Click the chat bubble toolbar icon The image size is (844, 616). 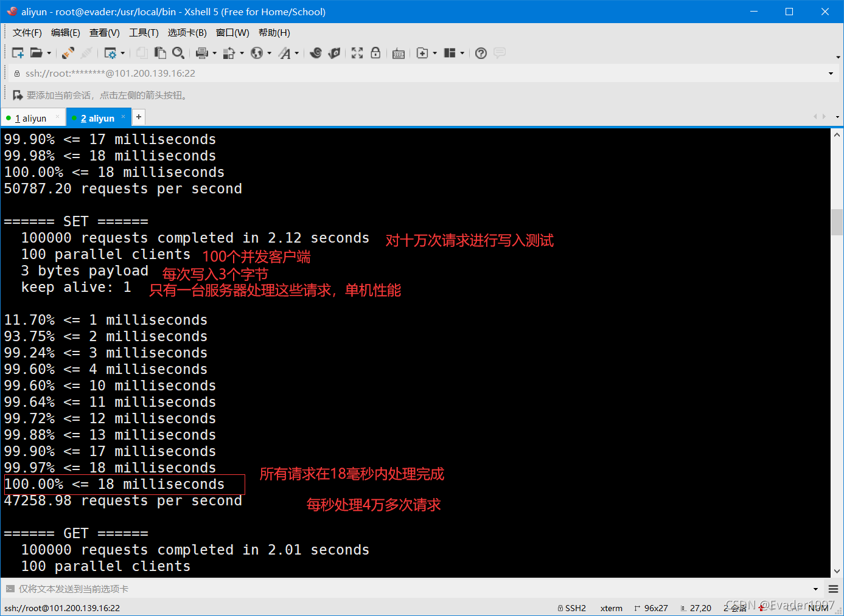500,53
